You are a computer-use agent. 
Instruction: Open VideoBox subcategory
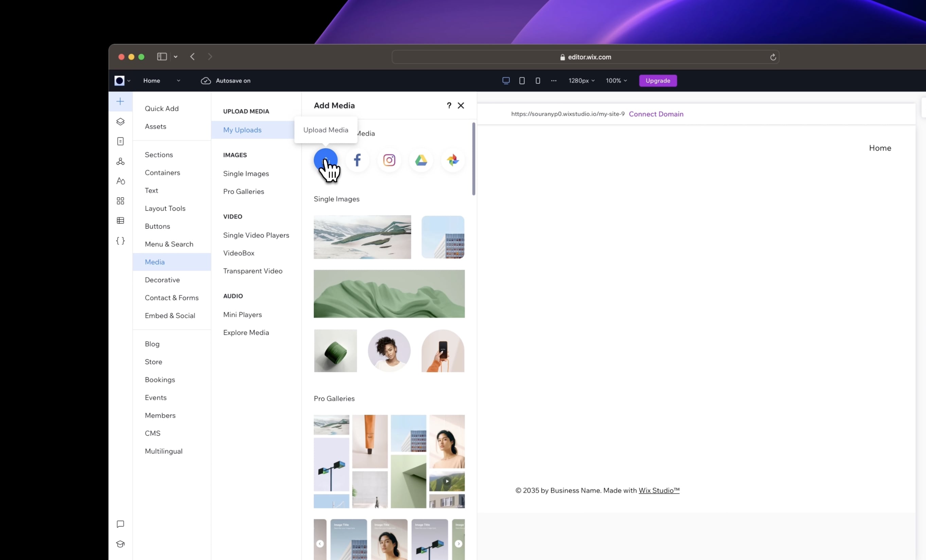239,253
